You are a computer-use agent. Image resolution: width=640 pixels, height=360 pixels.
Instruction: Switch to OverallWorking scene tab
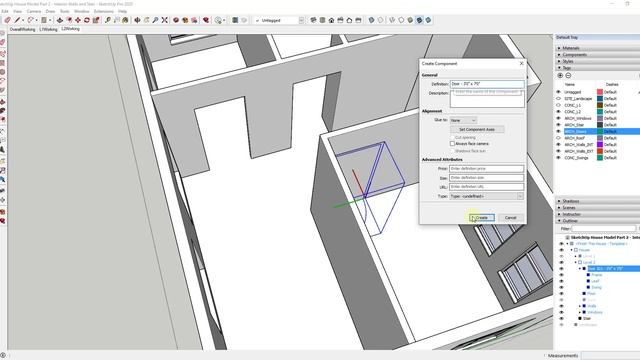pyautogui.click(x=22, y=29)
